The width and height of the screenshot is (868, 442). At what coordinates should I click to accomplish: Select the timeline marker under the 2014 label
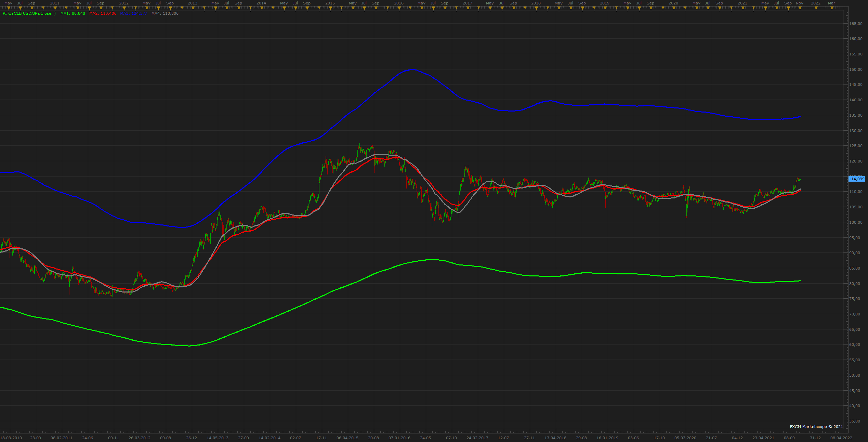(x=261, y=8)
